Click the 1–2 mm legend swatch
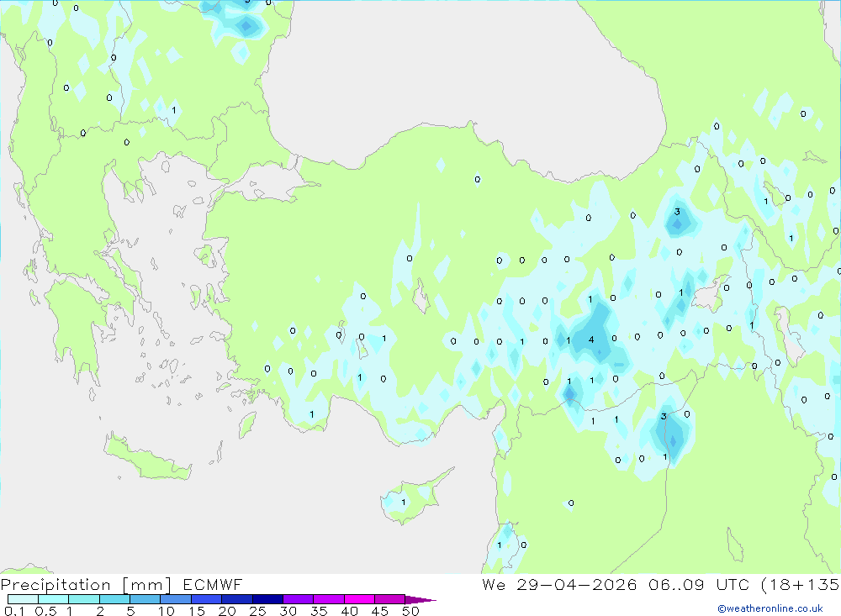 point(84,599)
